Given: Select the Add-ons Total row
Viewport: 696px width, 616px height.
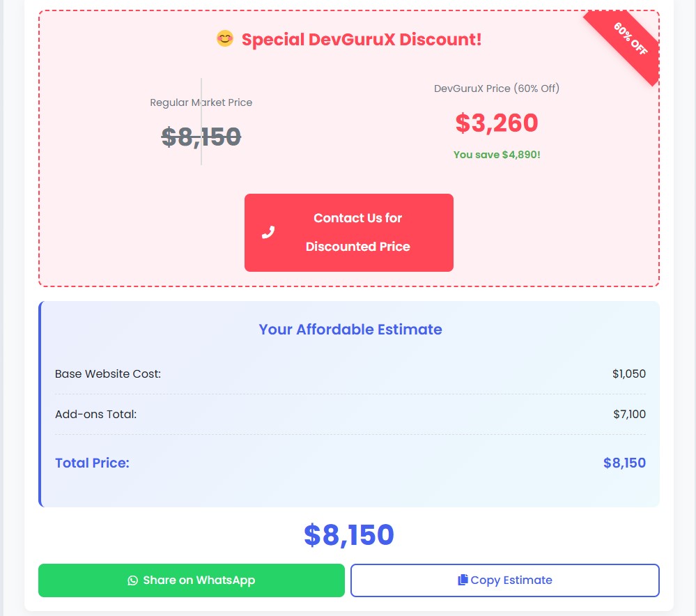Looking at the screenshot, I should click(350, 414).
